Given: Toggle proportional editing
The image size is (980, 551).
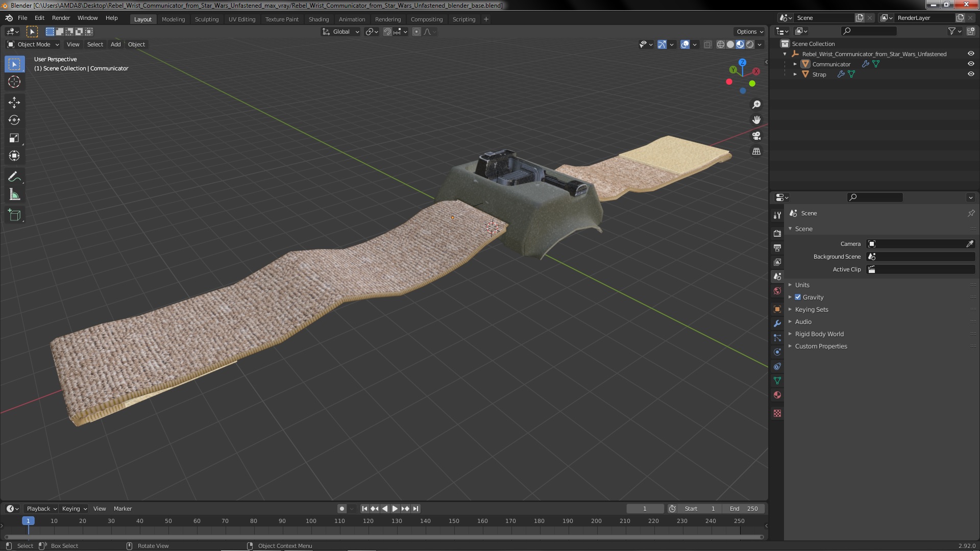Looking at the screenshot, I should [x=416, y=32].
